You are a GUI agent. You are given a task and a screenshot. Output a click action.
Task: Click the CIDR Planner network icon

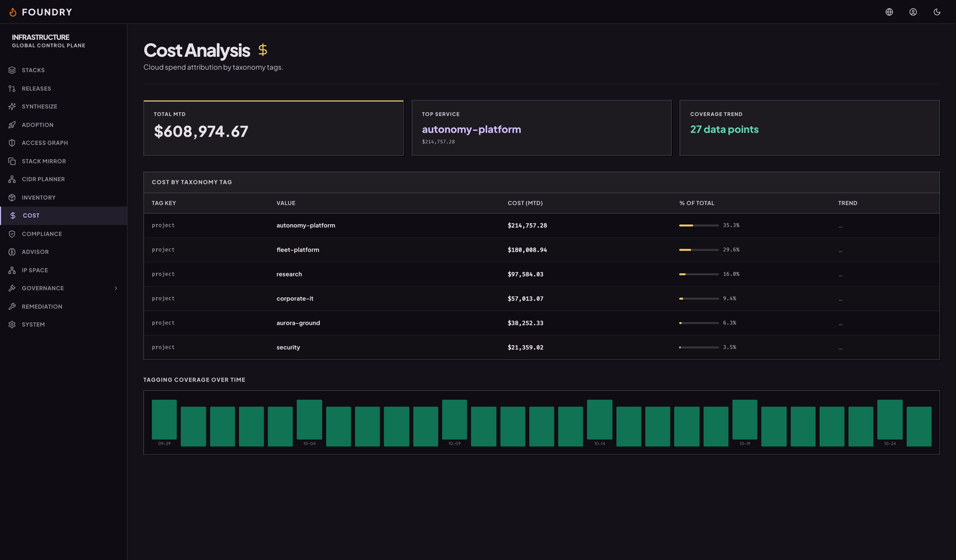pyautogui.click(x=12, y=179)
